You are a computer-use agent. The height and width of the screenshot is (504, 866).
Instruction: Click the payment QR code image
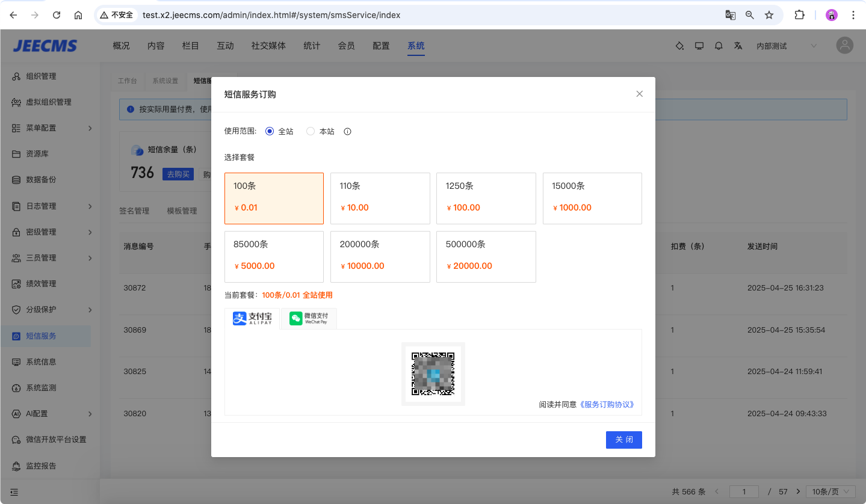click(433, 373)
